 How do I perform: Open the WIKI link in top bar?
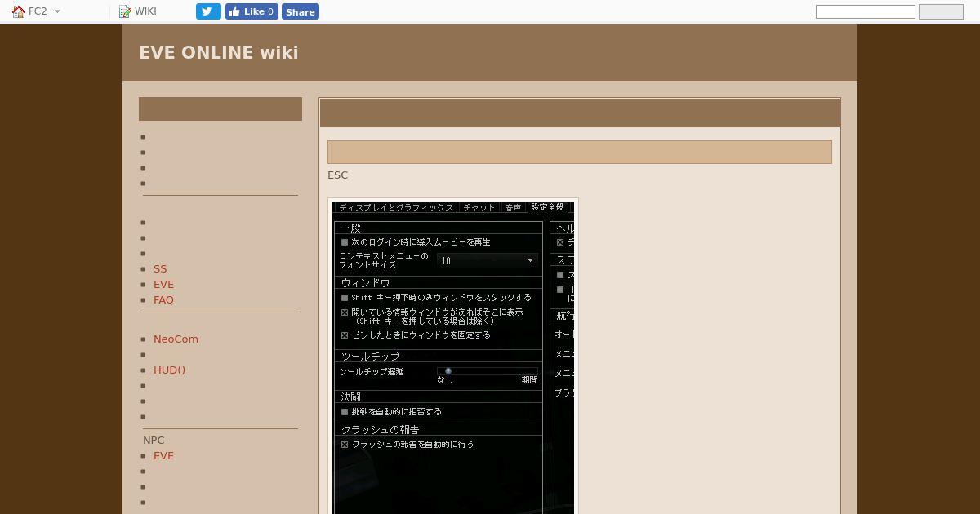145,11
